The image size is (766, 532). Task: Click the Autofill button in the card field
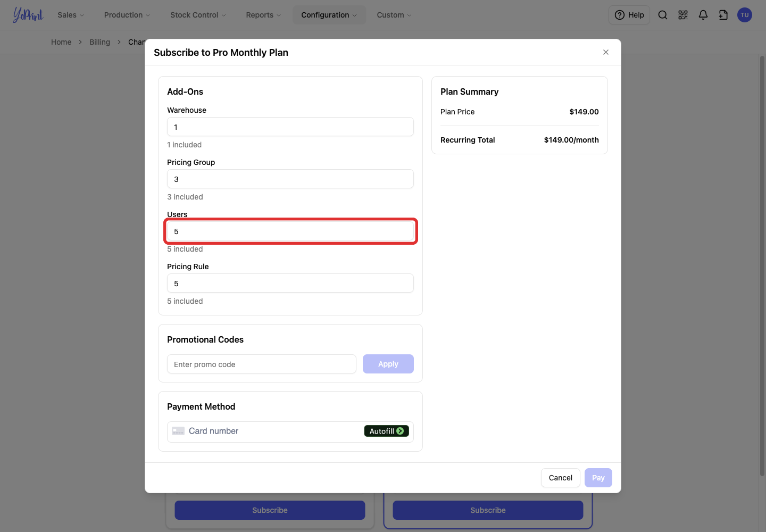(387, 431)
